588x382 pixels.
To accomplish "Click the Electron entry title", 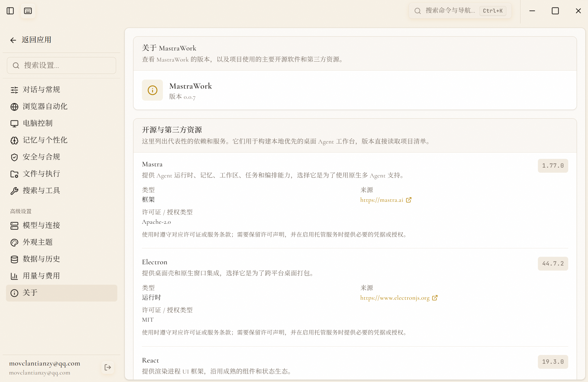I will tap(154, 262).
